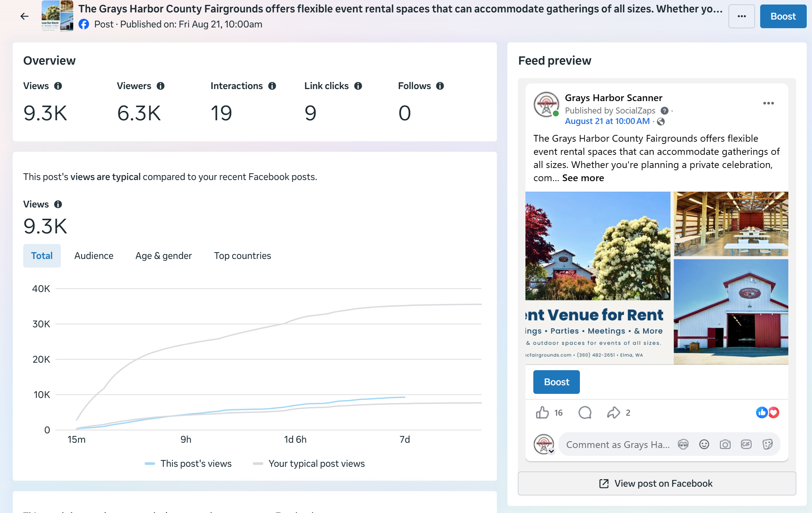Open the three-dot menu beside the top Boost
Image resolution: width=812 pixels, height=513 pixels.
coord(741,16)
